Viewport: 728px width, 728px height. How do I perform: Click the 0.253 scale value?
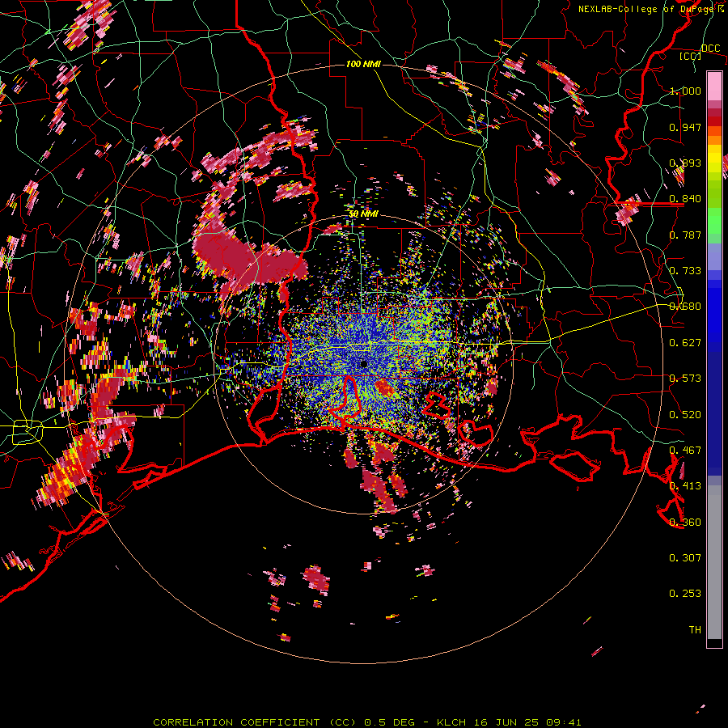(685, 594)
